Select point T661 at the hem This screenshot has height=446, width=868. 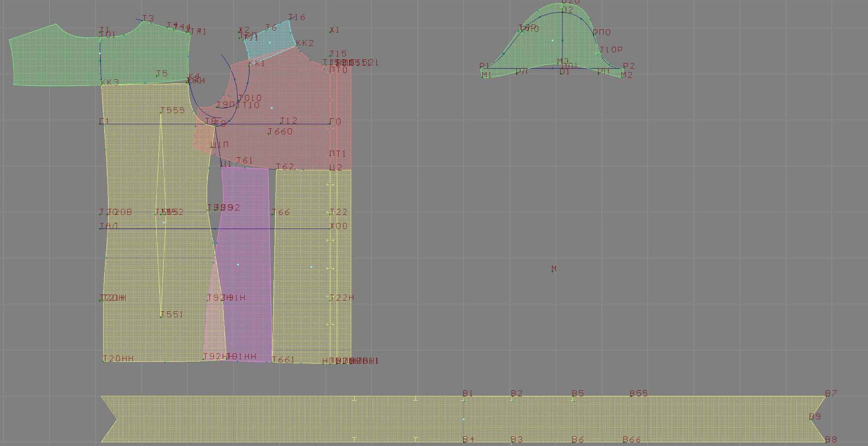(273, 362)
